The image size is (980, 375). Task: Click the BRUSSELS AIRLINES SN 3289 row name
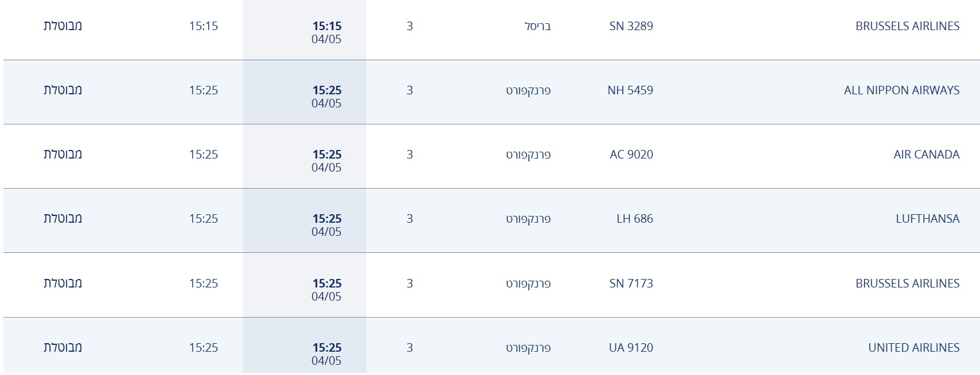[x=907, y=26]
